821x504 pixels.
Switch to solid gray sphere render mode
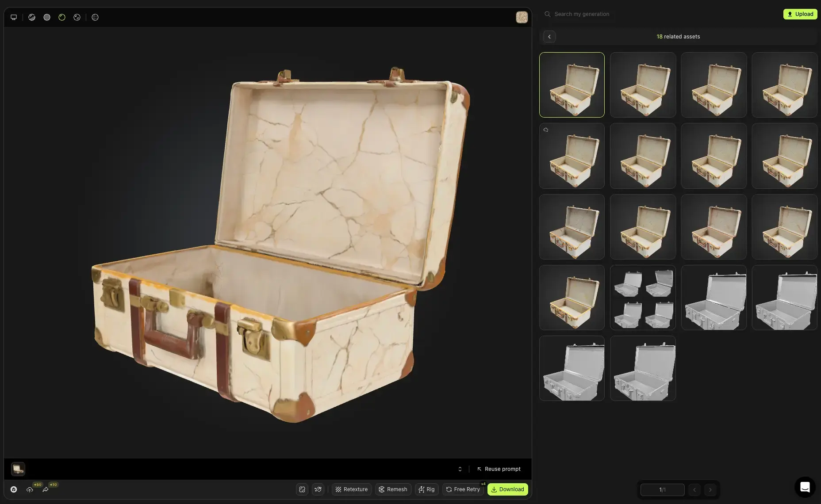tap(47, 17)
